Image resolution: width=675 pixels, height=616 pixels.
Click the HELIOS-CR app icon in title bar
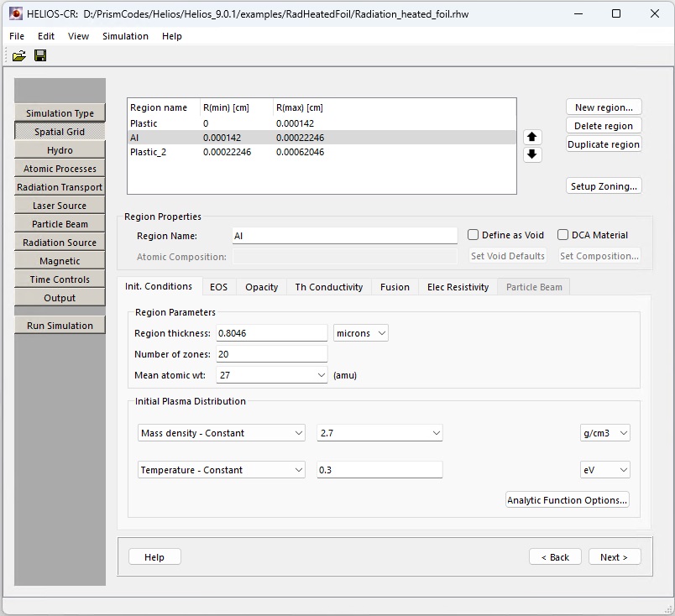[15, 13]
